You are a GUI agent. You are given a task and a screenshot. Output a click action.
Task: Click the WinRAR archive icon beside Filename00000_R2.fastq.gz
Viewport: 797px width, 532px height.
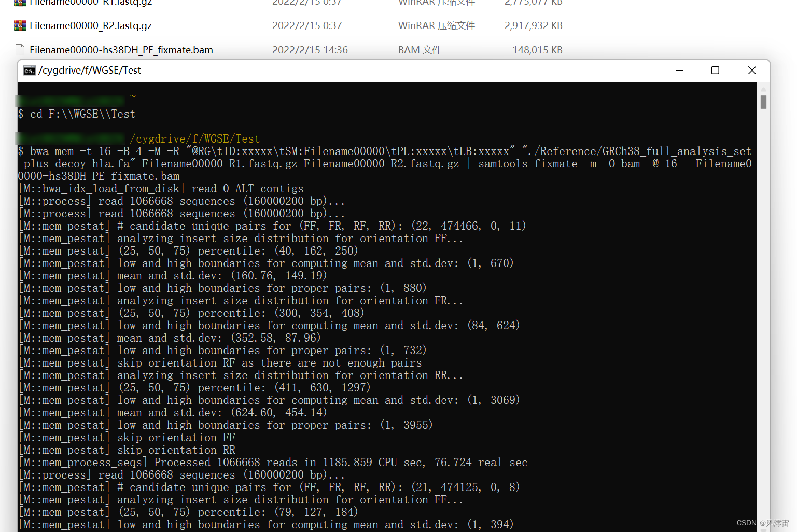19,25
